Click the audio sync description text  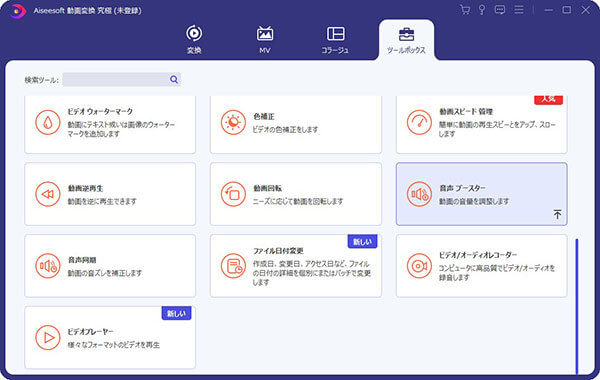coord(104,273)
